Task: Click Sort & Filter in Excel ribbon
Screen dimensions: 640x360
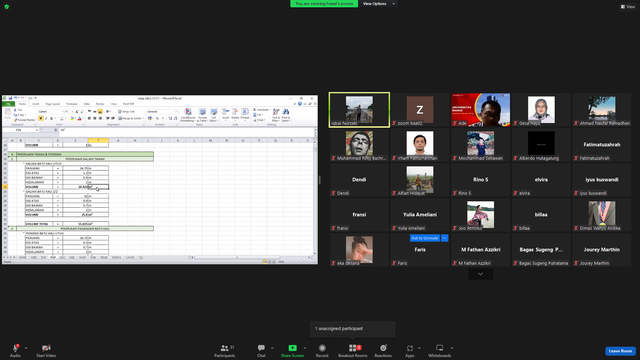Action: click(x=276, y=115)
